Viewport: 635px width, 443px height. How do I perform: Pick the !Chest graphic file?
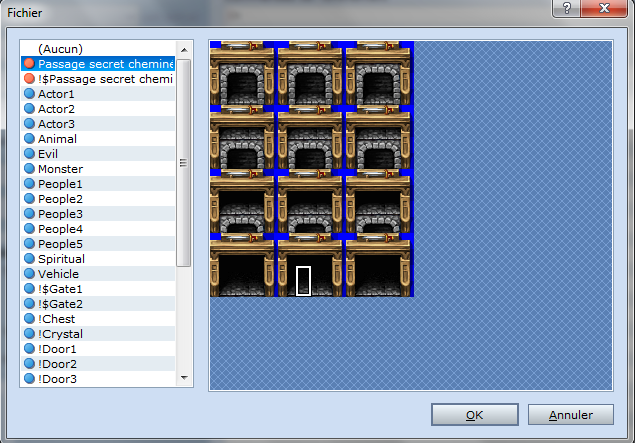[98, 319]
